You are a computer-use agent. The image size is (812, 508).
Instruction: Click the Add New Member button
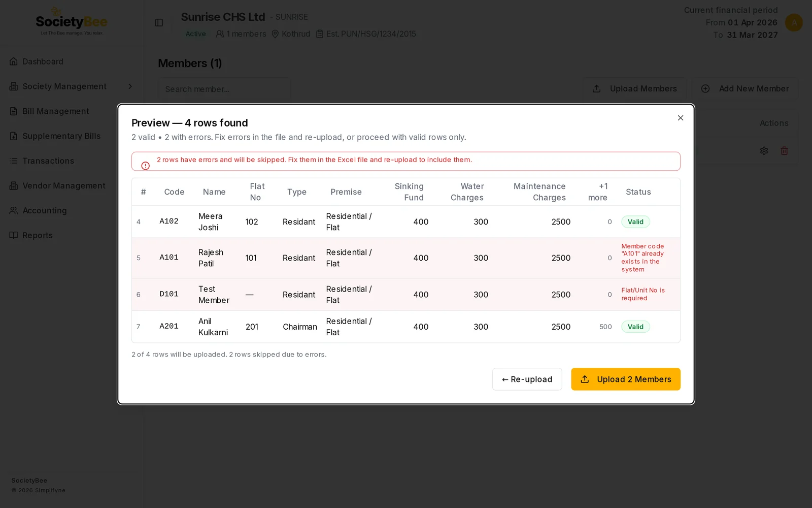[745, 89]
